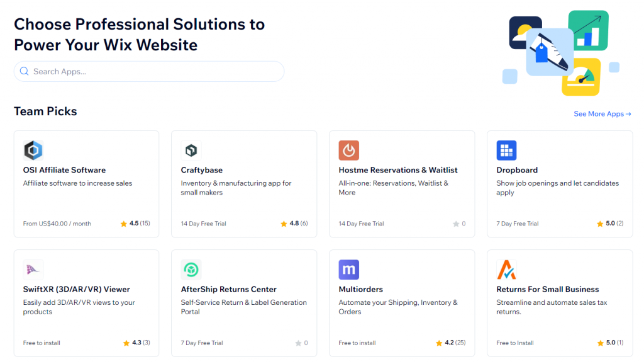Click the Returns For Small Business logo
This screenshot has width=644, height=364.
pos(506,270)
